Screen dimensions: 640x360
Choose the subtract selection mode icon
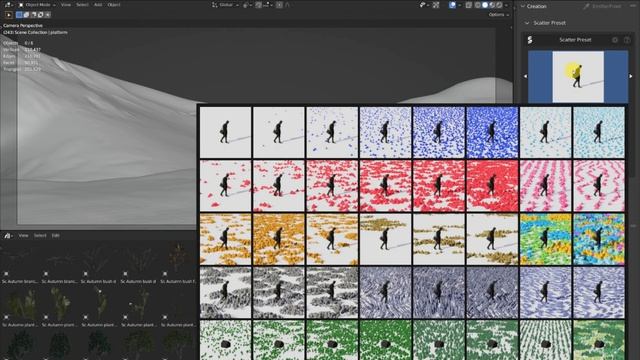33,15
